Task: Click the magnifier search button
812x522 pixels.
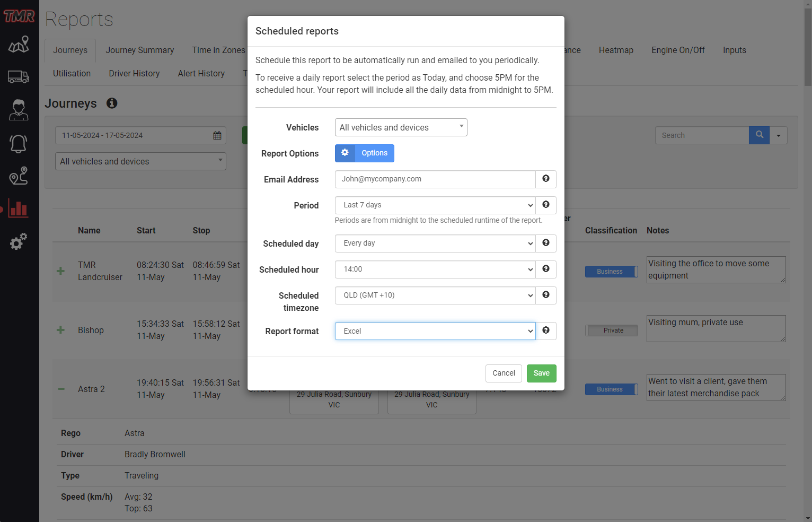Action: 759,135
